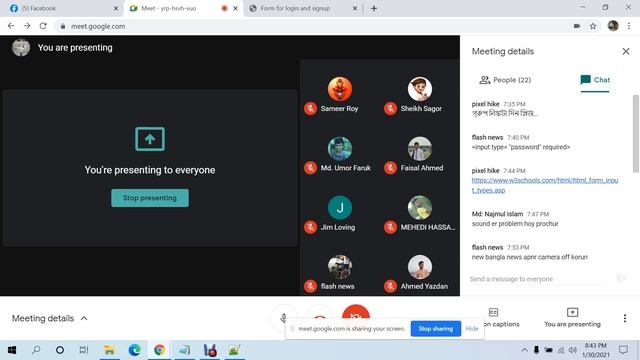Open the w3schools link in chat

[x=545, y=185]
